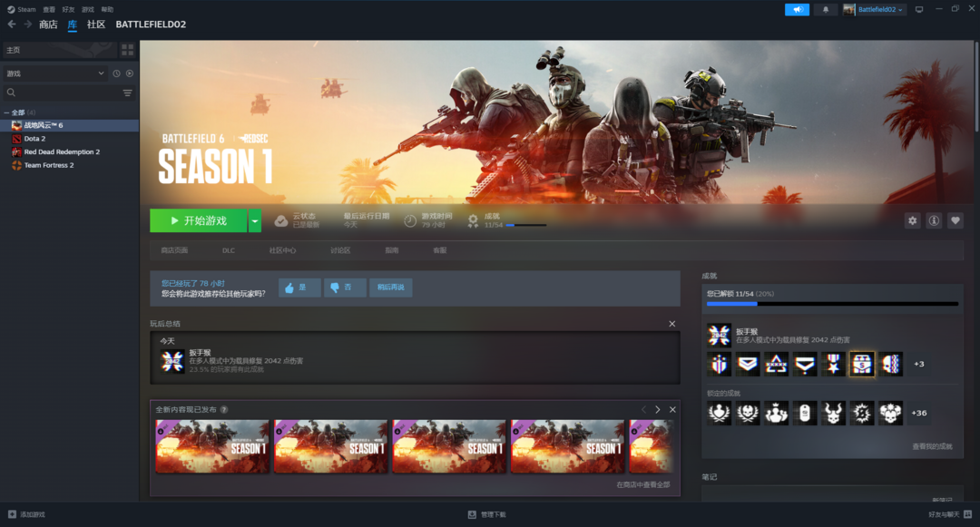This screenshot has height=527, width=980.
Task: Click the recent activity clock icon in sidebar
Action: (116, 73)
